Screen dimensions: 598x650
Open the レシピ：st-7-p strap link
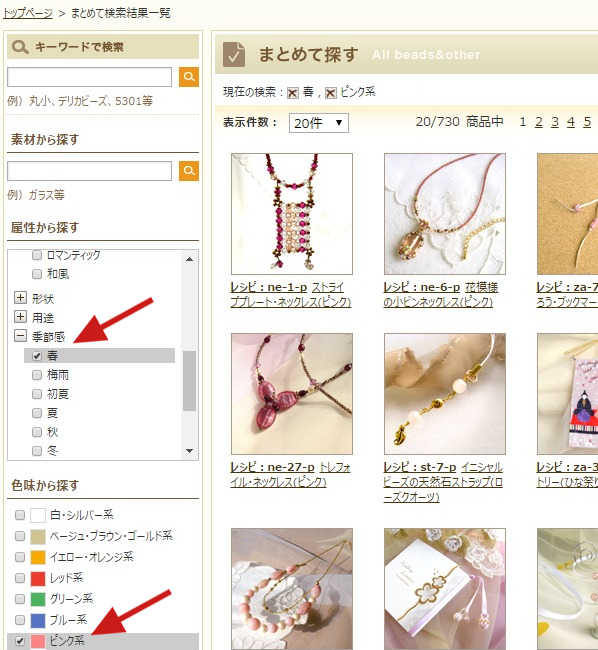(443, 482)
